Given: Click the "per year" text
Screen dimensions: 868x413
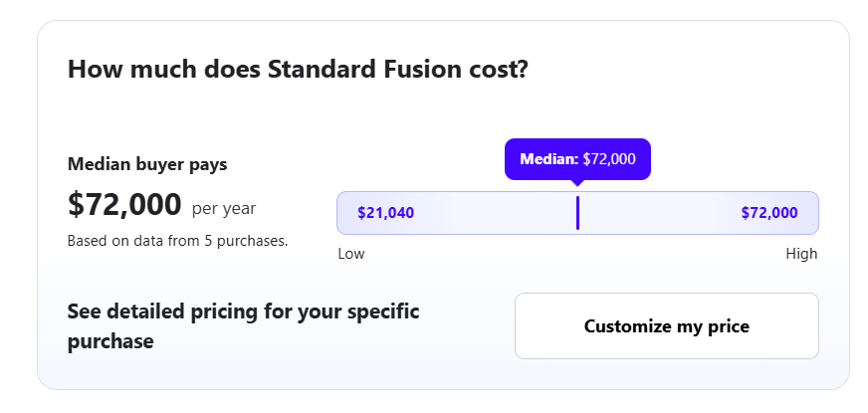Looking at the screenshot, I should pos(224,208).
